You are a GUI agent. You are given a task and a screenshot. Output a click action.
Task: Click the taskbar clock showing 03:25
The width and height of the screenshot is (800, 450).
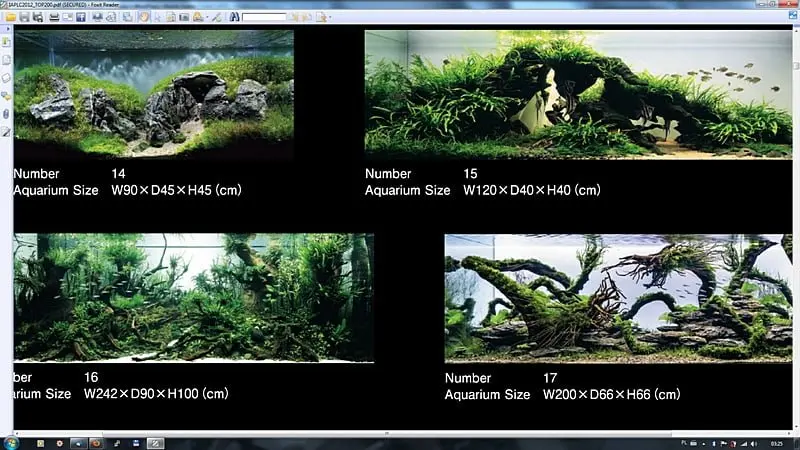coord(777,444)
